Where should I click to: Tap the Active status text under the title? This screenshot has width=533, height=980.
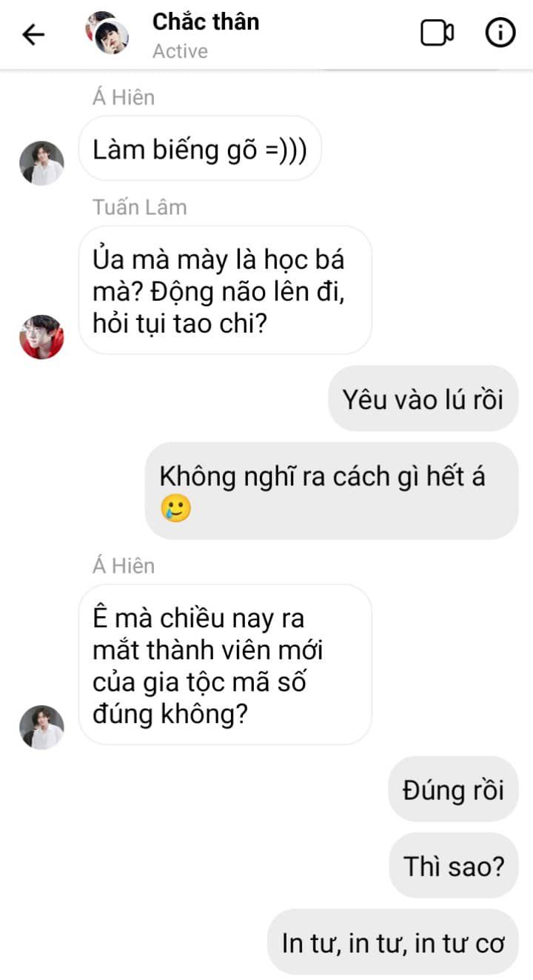click(x=180, y=51)
